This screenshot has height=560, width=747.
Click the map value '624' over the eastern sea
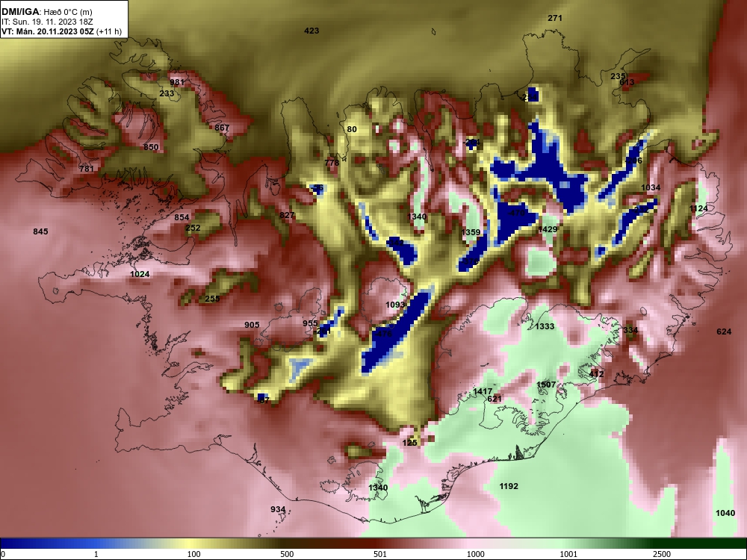click(724, 332)
